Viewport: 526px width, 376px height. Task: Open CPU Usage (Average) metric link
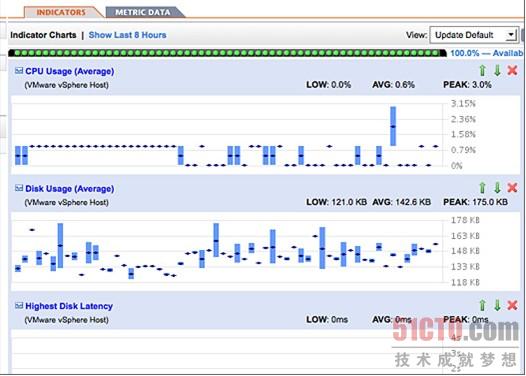(x=70, y=71)
